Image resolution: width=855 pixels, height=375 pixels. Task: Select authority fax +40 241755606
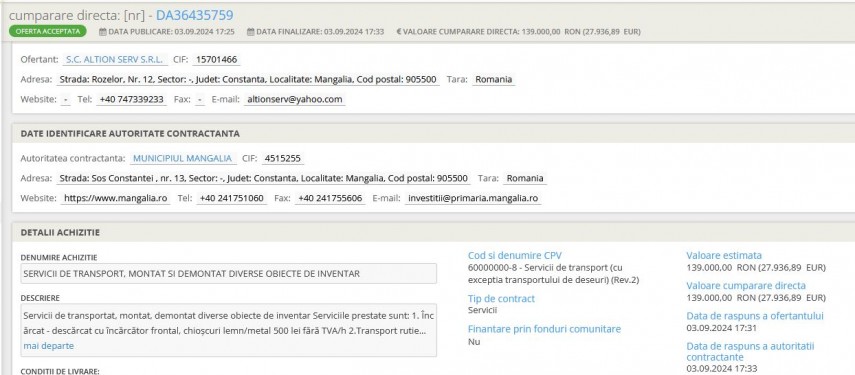coord(330,198)
